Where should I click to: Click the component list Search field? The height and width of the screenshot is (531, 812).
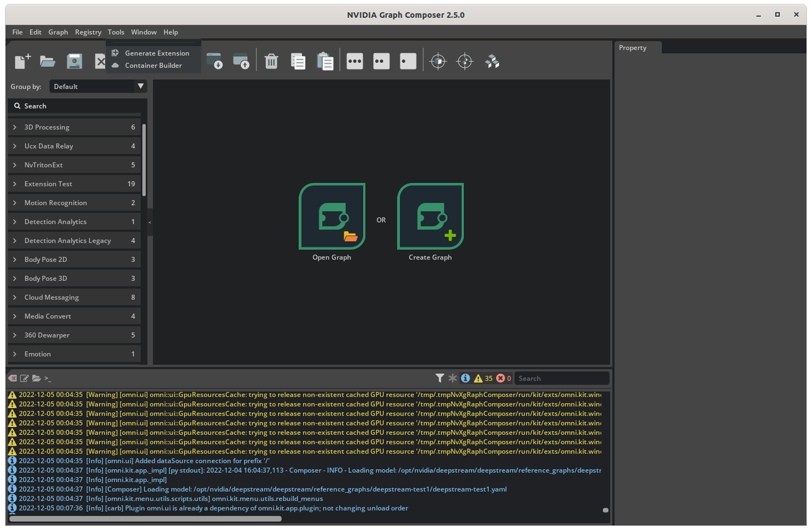coord(78,106)
